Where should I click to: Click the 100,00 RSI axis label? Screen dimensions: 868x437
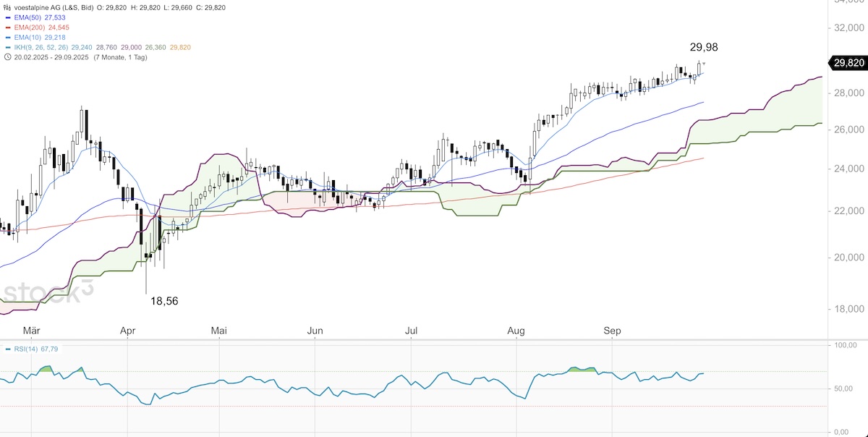(x=845, y=347)
